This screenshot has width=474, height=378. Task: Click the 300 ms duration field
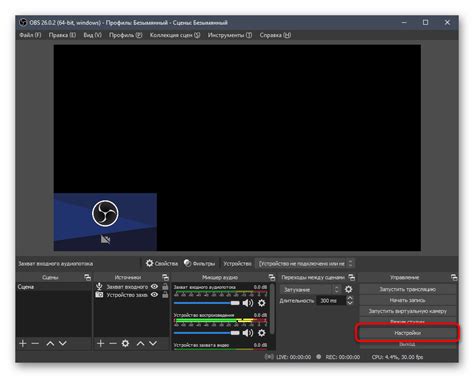pos(331,301)
